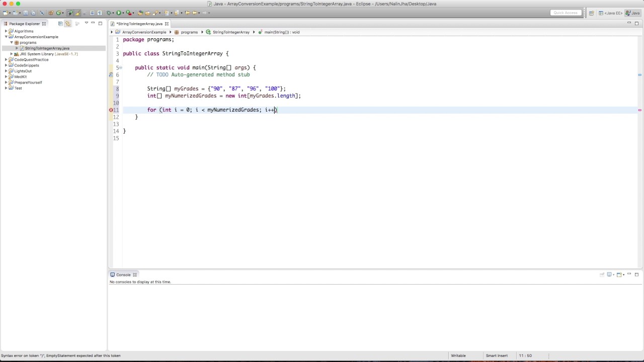Click the Search flashlight toolbar icon
Image resolution: width=644 pixels, height=362 pixels.
(x=154, y=13)
